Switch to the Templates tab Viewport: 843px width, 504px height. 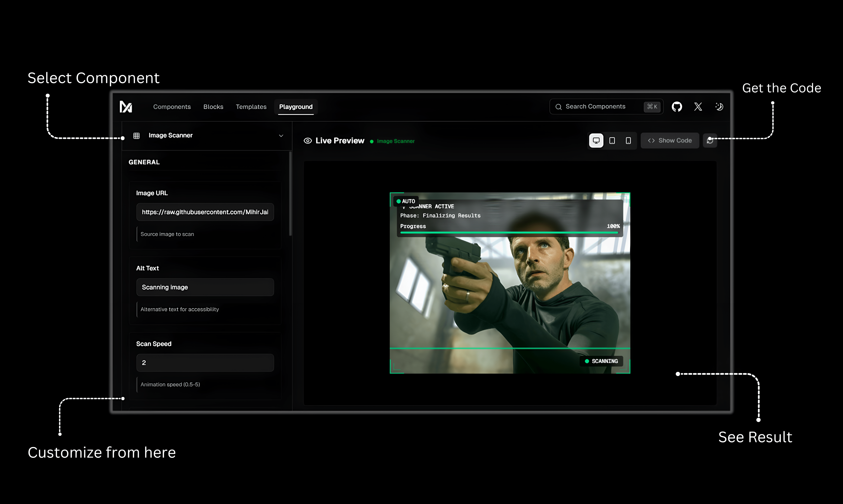pyautogui.click(x=251, y=107)
